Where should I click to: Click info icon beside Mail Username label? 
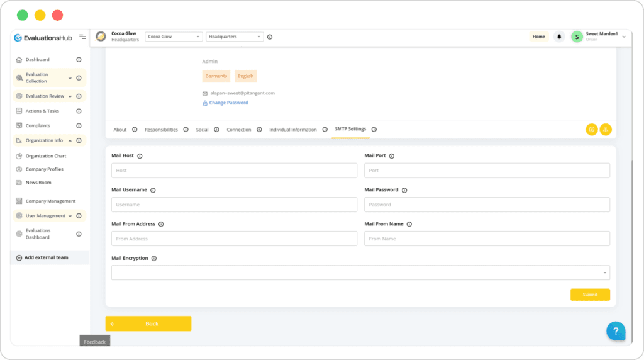pyautogui.click(x=153, y=190)
